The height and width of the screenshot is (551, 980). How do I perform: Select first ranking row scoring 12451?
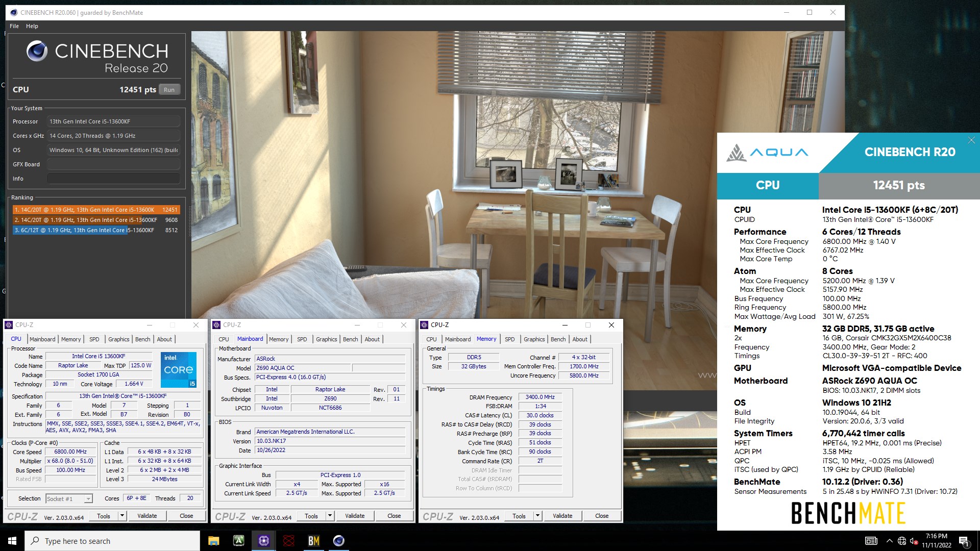96,210
